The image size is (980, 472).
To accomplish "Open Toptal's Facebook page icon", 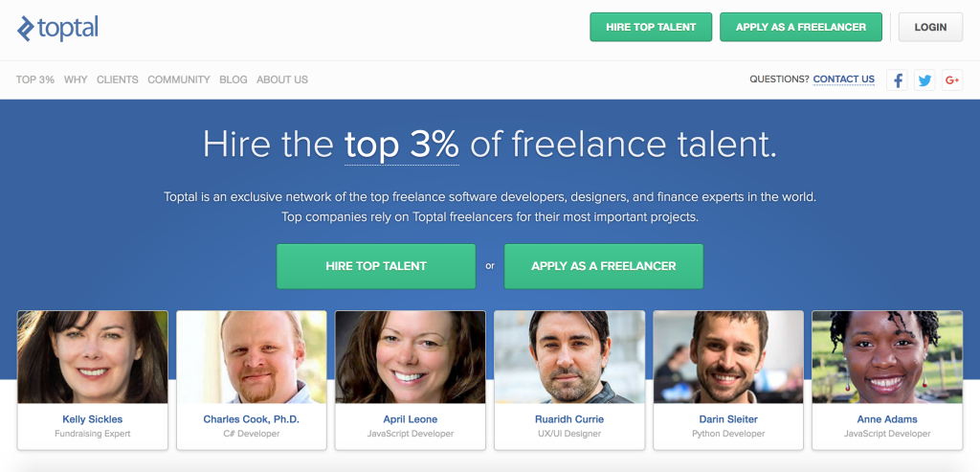I will (x=898, y=80).
